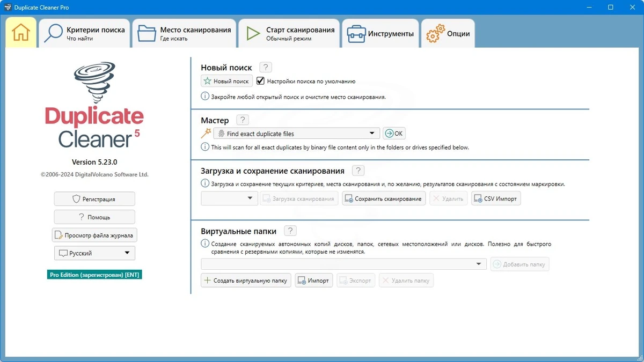Click Создать виртуальную папку button
The width and height of the screenshot is (644, 362).
pos(246,280)
